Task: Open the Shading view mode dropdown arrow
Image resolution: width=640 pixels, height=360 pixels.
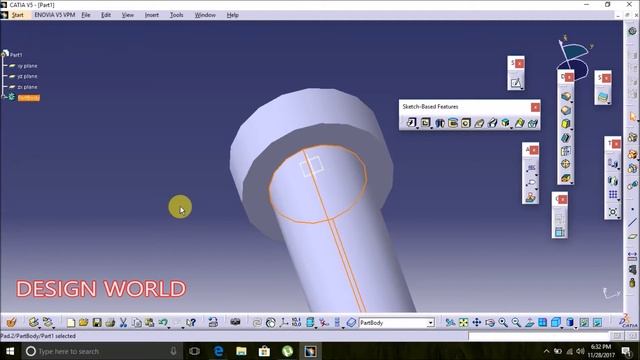Action: pyautogui.click(x=576, y=328)
